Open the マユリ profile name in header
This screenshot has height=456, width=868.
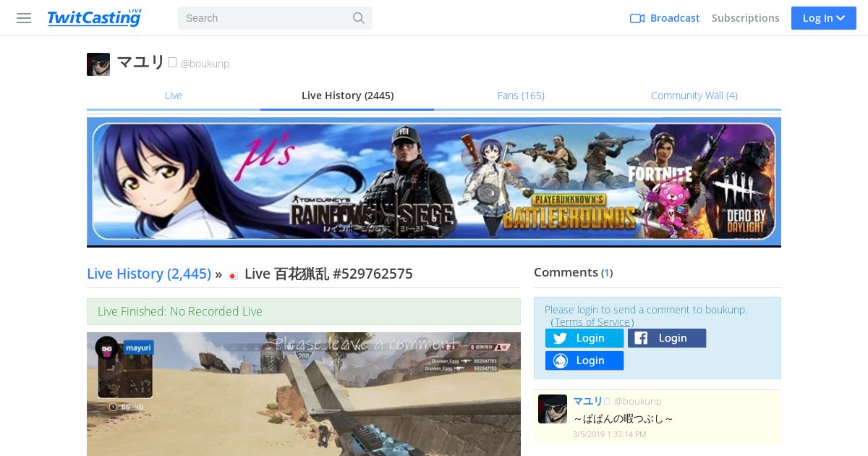coord(141,63)
